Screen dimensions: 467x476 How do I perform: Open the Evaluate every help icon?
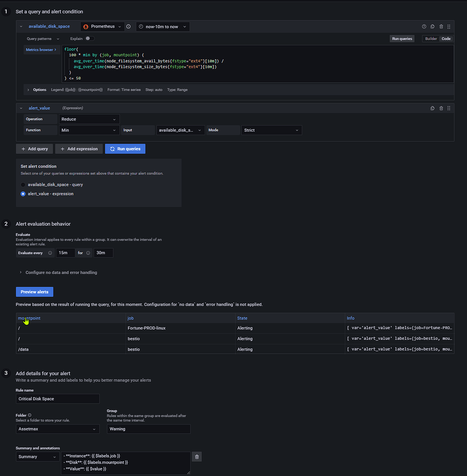click(x=51, y=252)
